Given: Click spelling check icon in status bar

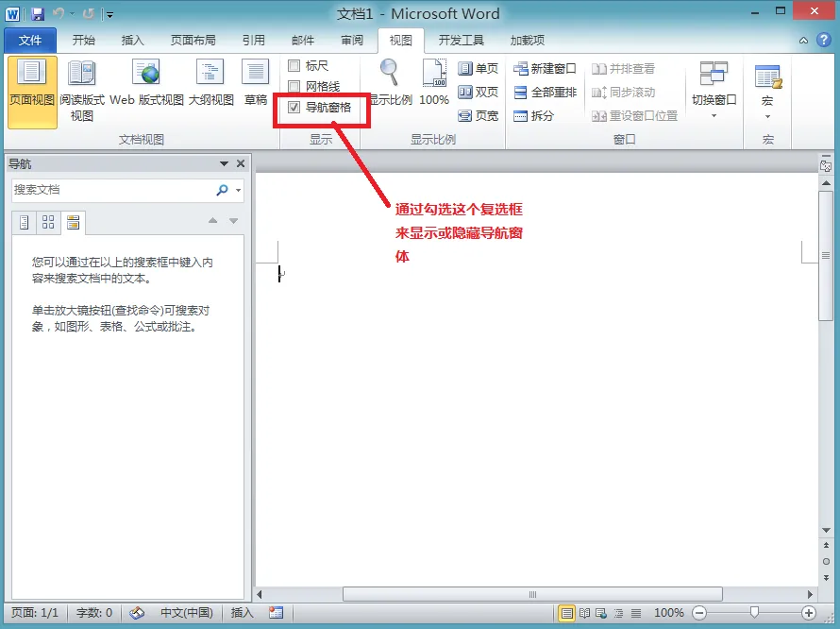Looking at the screenshot, I should click(137, 612).
